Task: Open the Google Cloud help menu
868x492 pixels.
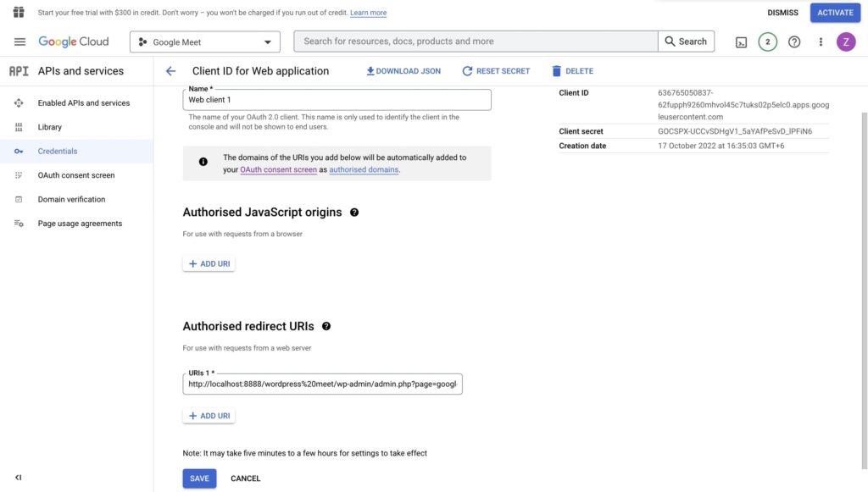Action: 793,41
